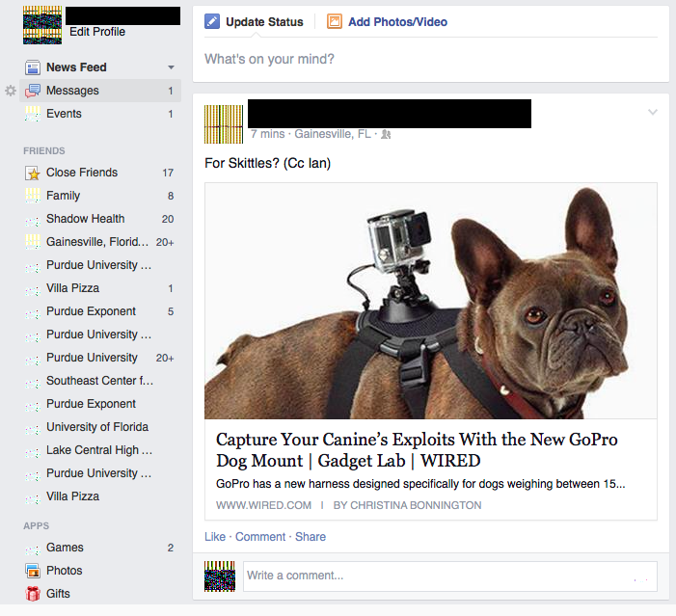Click the Write a comment field
The image size is (676, 616).
[450, 576]
